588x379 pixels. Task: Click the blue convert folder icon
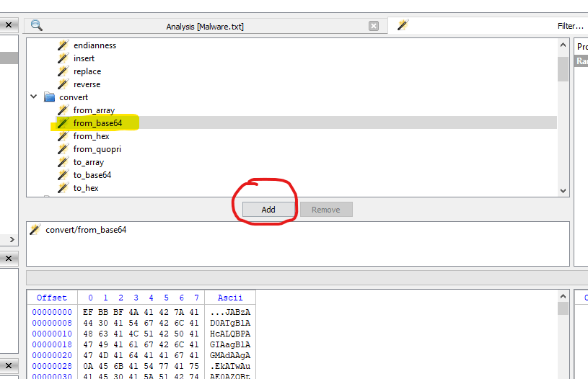point(49,97)
